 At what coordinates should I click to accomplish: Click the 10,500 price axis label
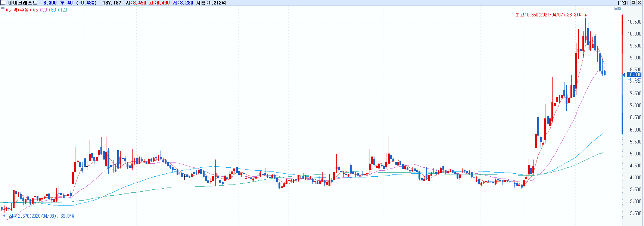(634, 22)
